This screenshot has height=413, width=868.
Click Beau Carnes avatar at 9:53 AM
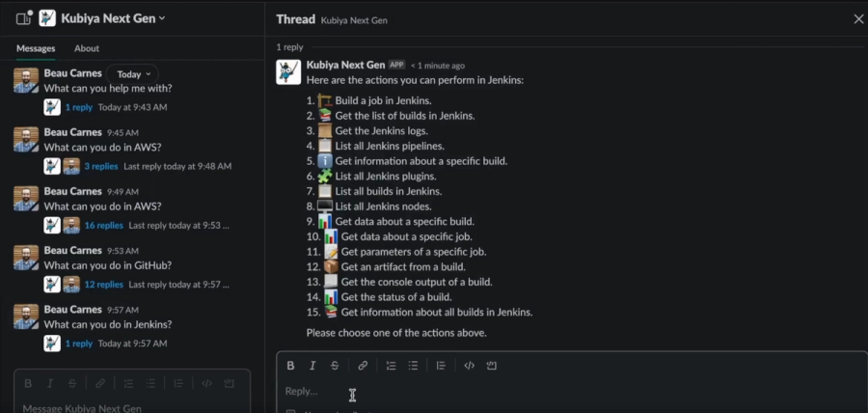[26, 258]
